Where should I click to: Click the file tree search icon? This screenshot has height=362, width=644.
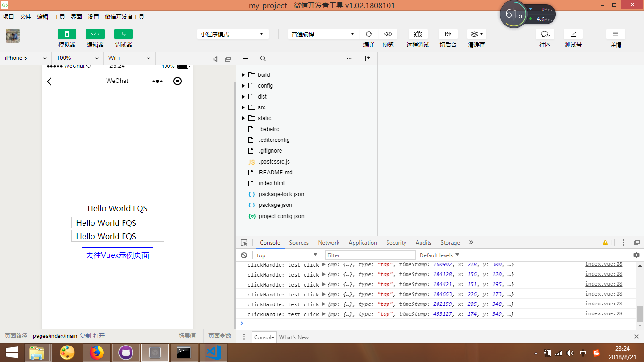coord(263,58)
